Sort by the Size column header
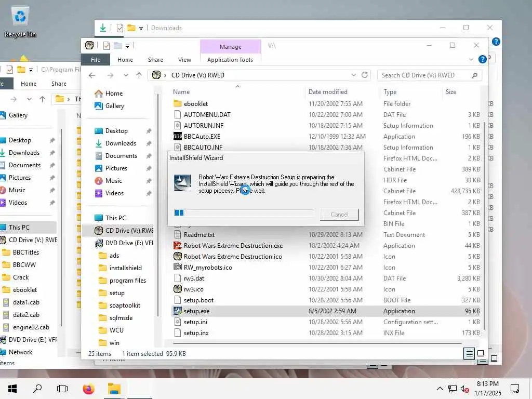 [450, 92]
